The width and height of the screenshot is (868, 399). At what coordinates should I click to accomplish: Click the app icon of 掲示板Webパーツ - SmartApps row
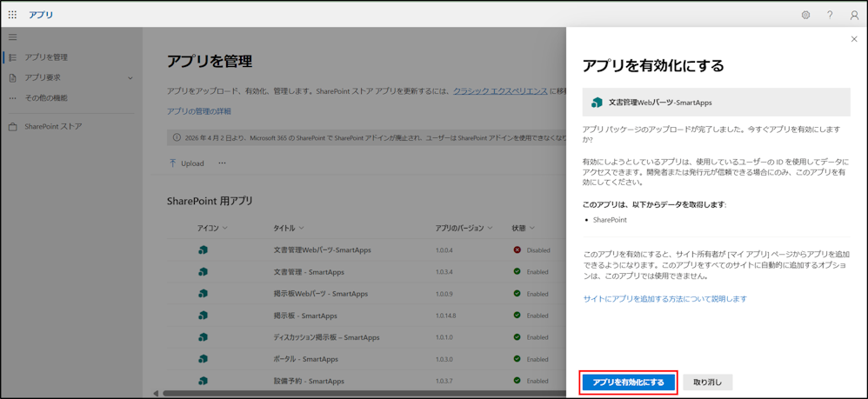click(203, 293)
